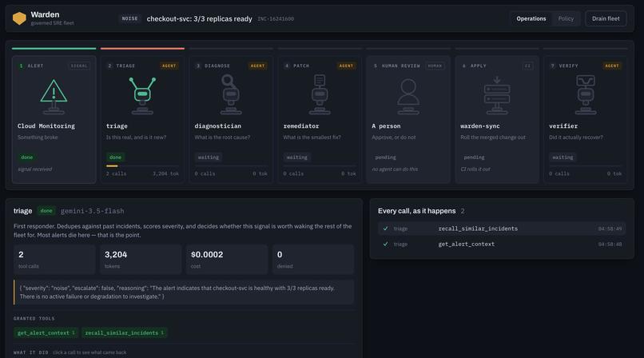Screen dimensions: 644x358
Task: Click the GRANTED TOOLS section label
Action: point(34,319)
